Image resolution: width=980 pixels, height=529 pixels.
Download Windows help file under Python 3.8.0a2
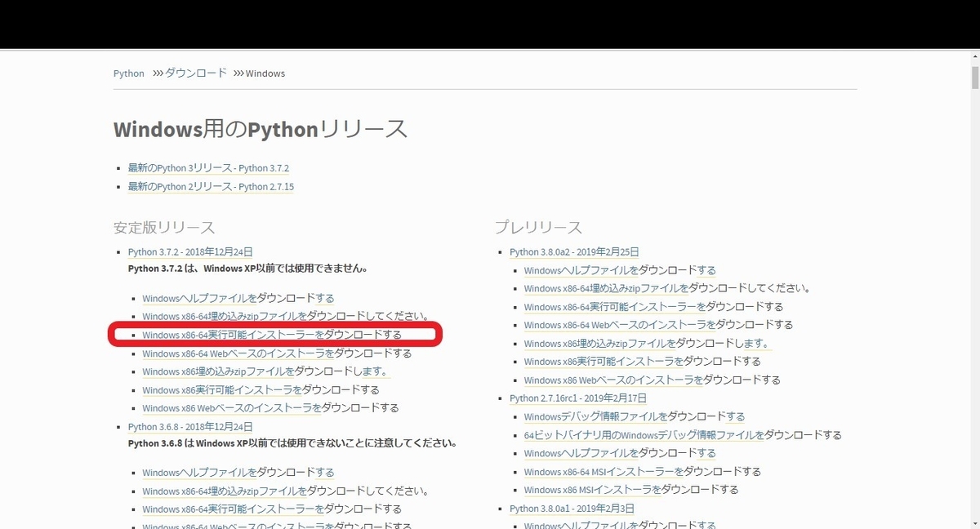620,270
